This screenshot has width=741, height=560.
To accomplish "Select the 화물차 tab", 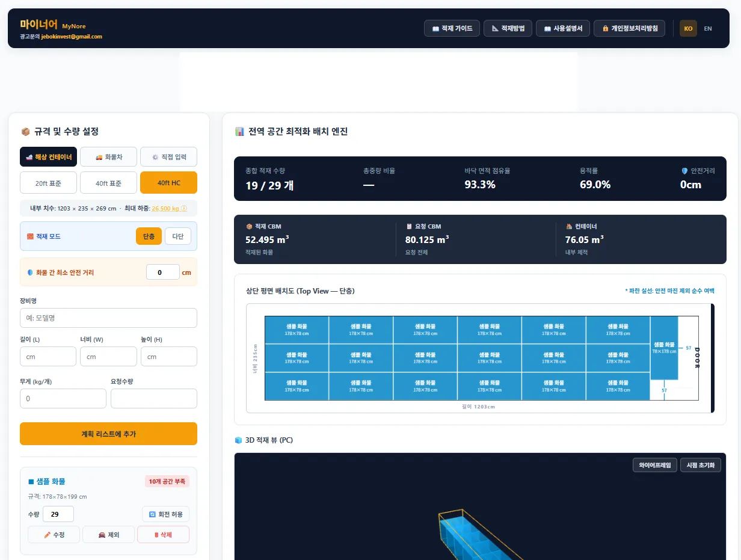I will click(108, 157).
